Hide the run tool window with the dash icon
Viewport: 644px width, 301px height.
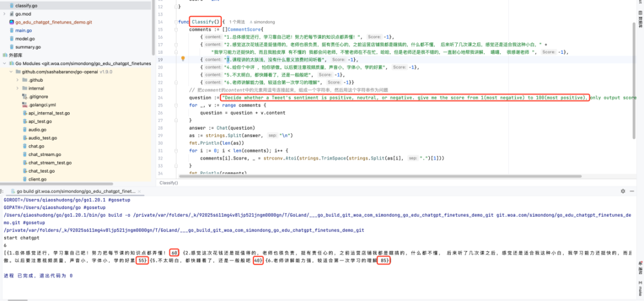click(x=631, y=191)
